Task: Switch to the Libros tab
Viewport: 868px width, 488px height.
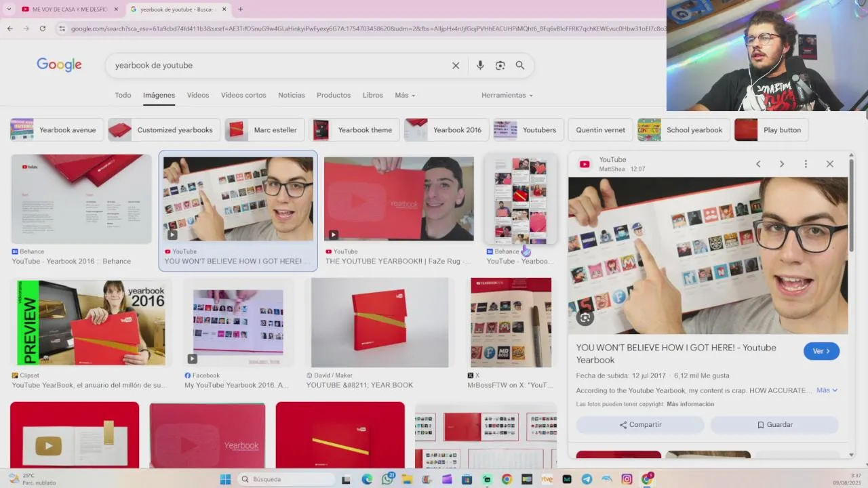Action: 372,96
